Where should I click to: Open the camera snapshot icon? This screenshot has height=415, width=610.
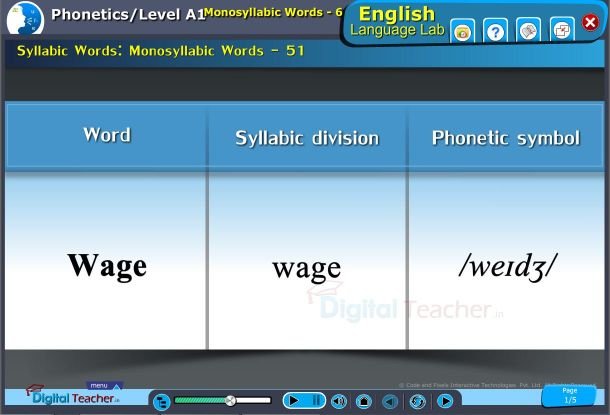462,31
